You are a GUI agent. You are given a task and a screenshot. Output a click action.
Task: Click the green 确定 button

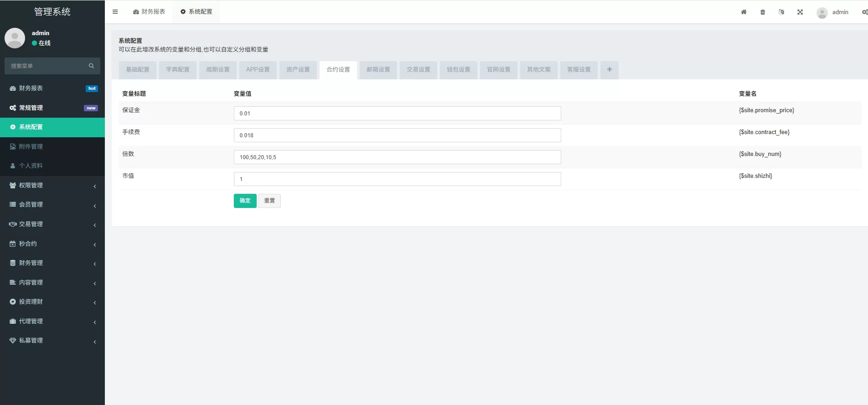[245, 201]
